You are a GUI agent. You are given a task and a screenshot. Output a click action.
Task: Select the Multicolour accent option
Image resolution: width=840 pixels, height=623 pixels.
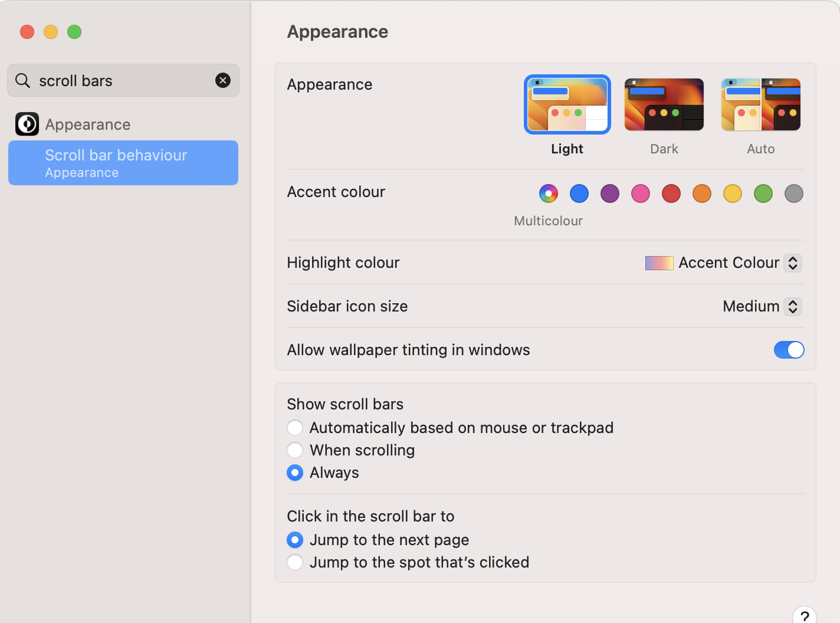click(x=548, y=194)
